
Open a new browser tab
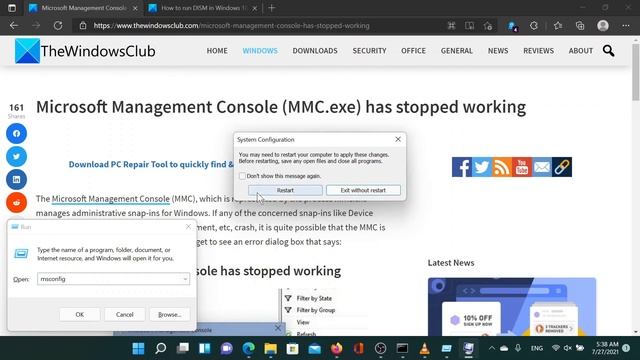point(271,8)
